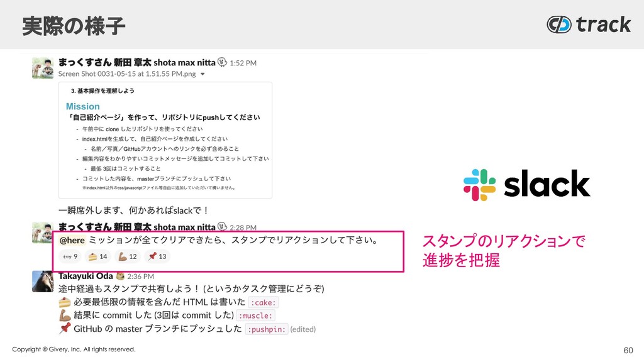This screenshot has width=644, height=362.
Task: Click the muscle emoji in Takayuki Oda's message
Action: point(65,315)
